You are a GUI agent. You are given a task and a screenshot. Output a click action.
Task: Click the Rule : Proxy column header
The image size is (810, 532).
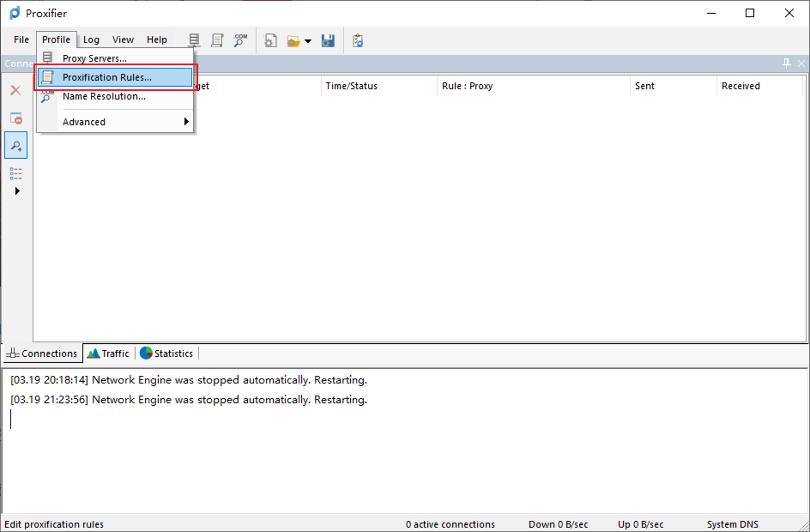tap(534, 86)
